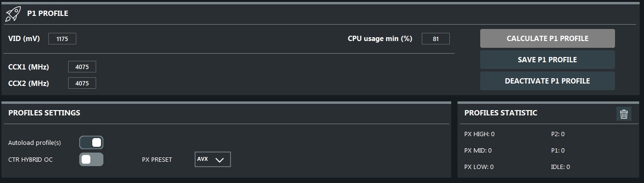Select the CCX1 (MHz) value box
This screenshot has height=183, width=644.
click(x=82, y=67)
